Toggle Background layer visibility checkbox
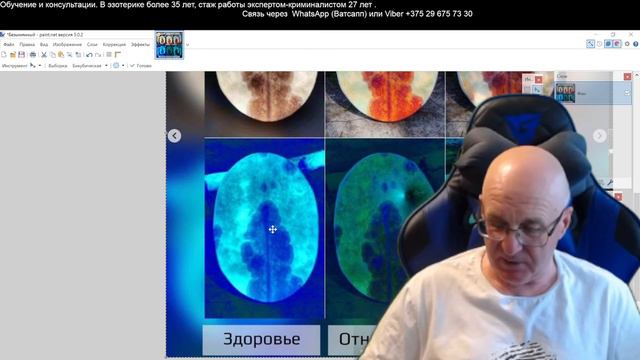 point(627,93)
